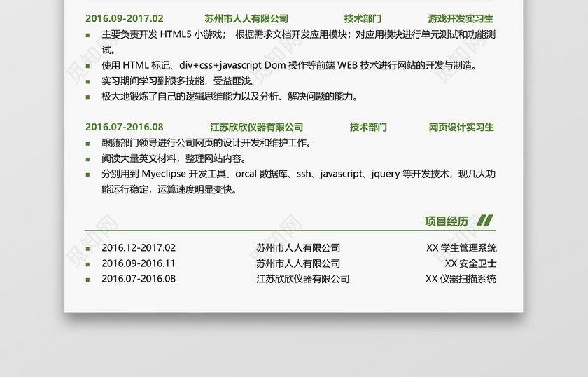The image size is (588, 377).
Task: Click 苏州市人人有限公司 in the 2016.12-2017.02 row
Action: pos(298,248)
